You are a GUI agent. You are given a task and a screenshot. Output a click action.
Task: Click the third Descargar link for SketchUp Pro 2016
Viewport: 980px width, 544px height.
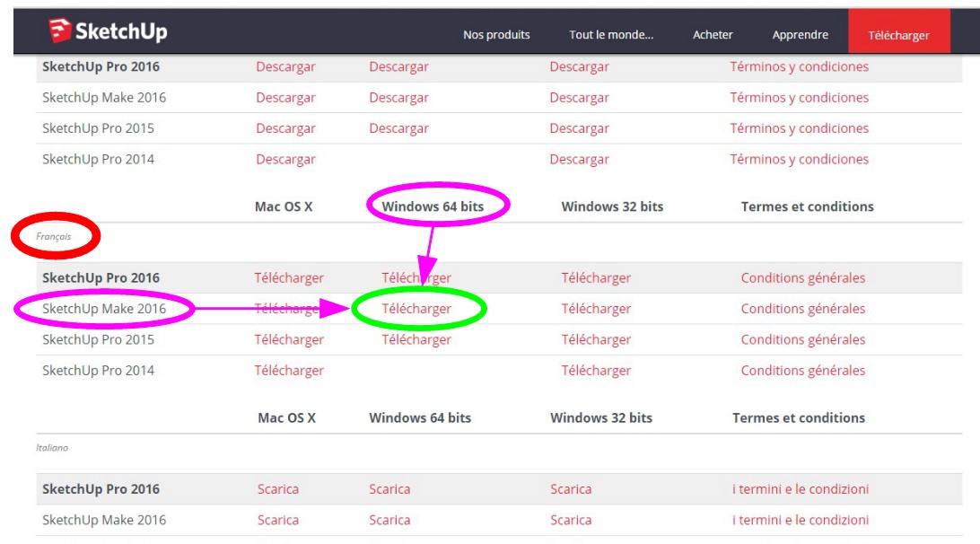(580, 67)
